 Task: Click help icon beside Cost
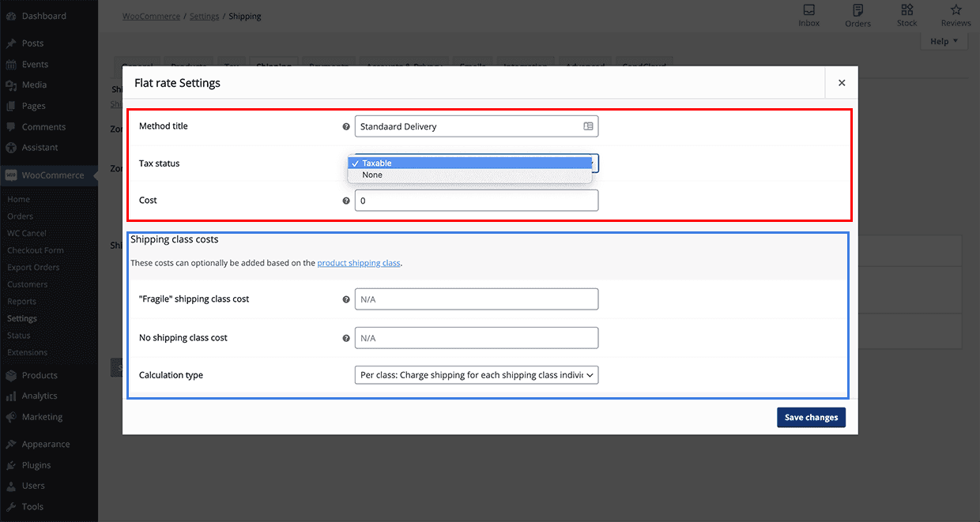(346, 201)
